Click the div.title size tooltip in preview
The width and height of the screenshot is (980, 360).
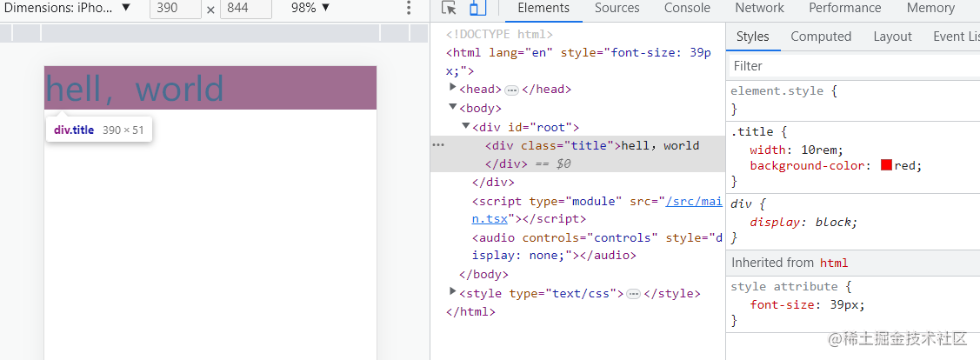(99, 130)
